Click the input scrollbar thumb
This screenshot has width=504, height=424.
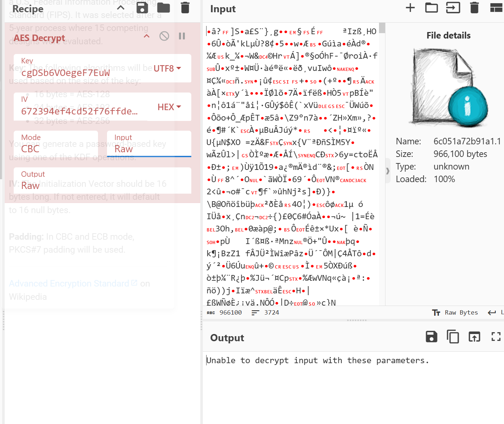(x=382, y=28)
